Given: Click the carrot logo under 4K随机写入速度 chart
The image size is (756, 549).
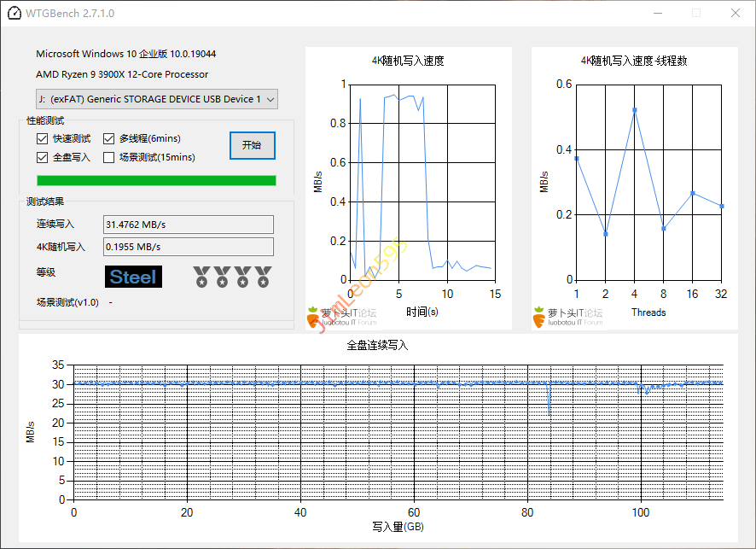Looking at the screenshot, I should tap(313, 316).
